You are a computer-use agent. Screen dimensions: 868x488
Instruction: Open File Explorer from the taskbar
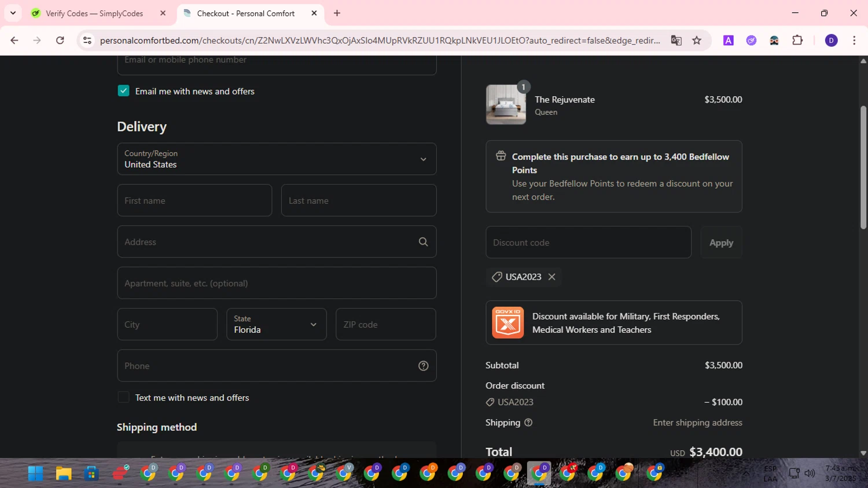[x=64, y=474]
